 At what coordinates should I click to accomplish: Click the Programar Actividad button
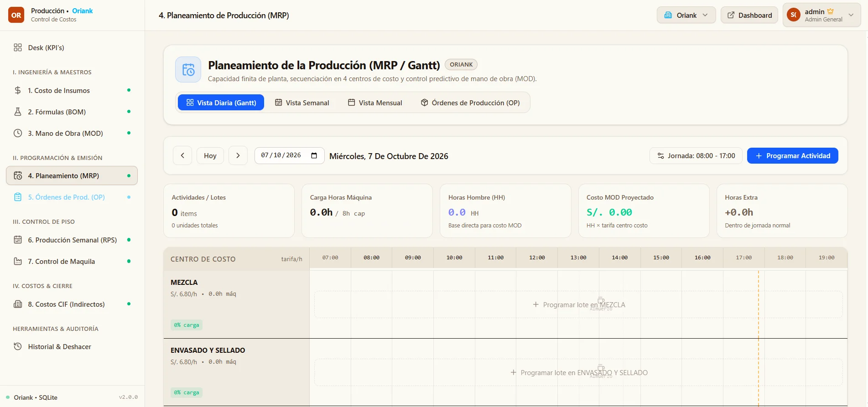tap(793, 155)
